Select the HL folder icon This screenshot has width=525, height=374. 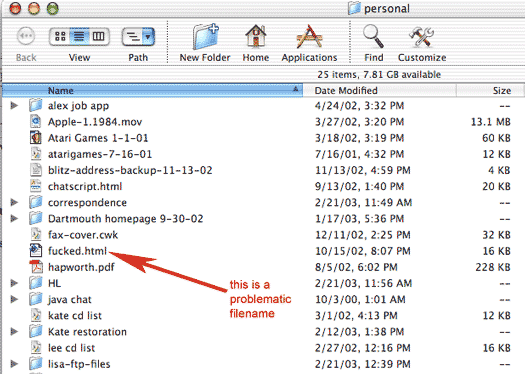(35, 283)
